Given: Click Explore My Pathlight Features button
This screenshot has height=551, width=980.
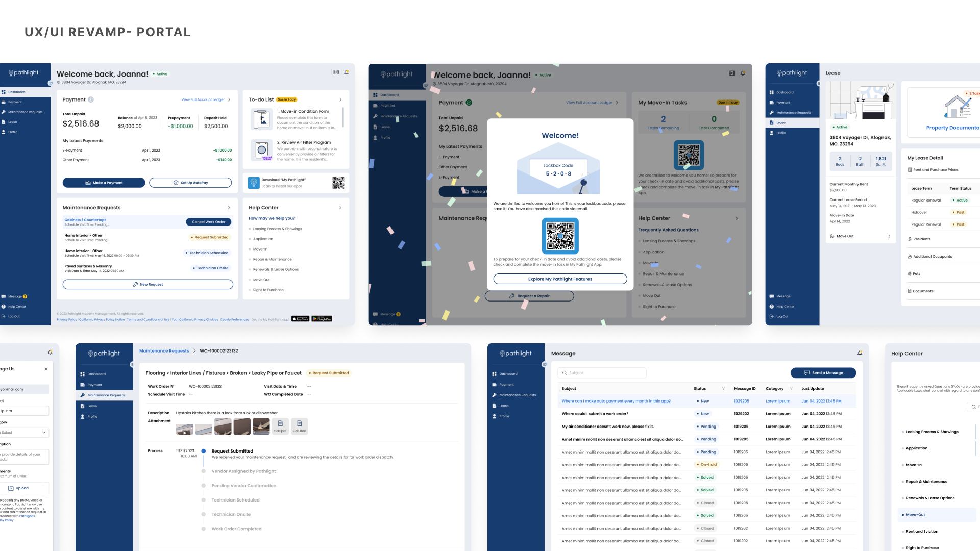Looking at the screenshot, I should click(x=560, y=279).
